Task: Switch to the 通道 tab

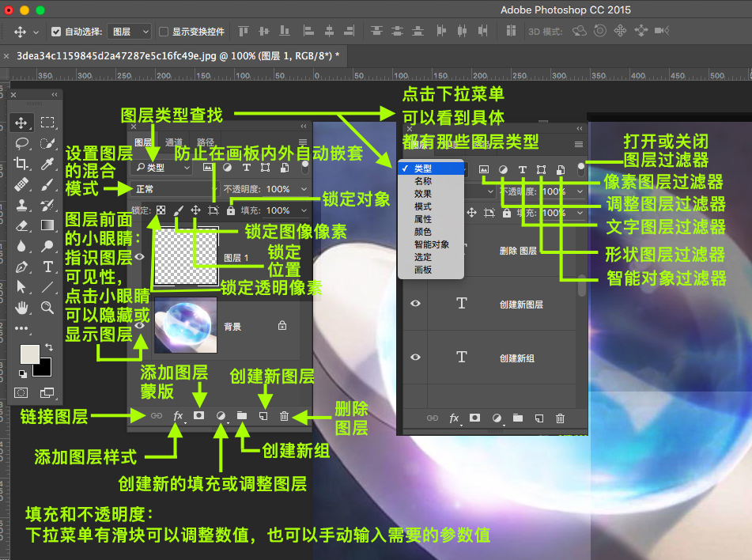Action: [x=175, y=141]
